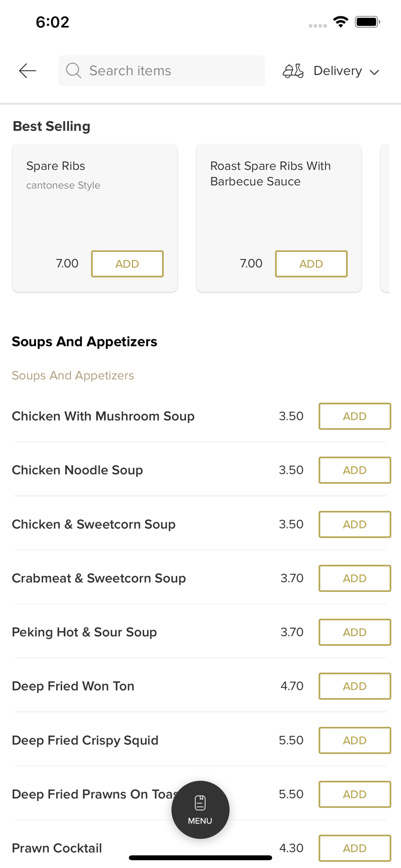Add Crabmeat & Sweetcorn Soup
Viewport: 401px width, 868px height.
coord(355,578)
